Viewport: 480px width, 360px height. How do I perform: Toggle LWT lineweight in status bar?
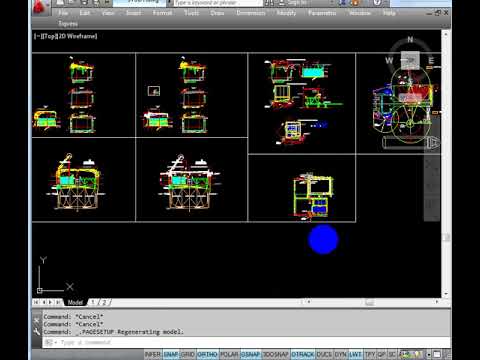tap(355, 354)
